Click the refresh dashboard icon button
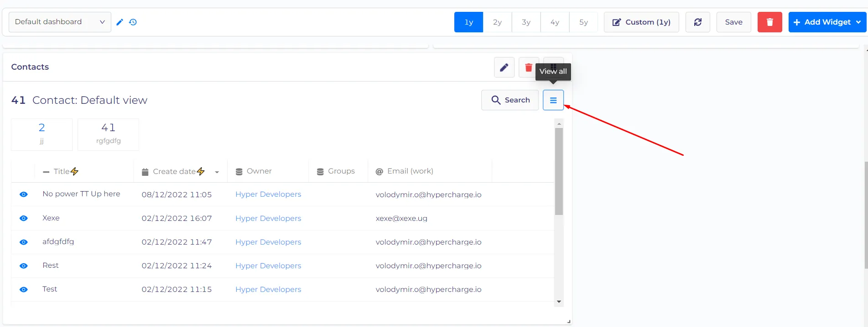The width and height of the screenshot is (868, 327). coord(697,22)
